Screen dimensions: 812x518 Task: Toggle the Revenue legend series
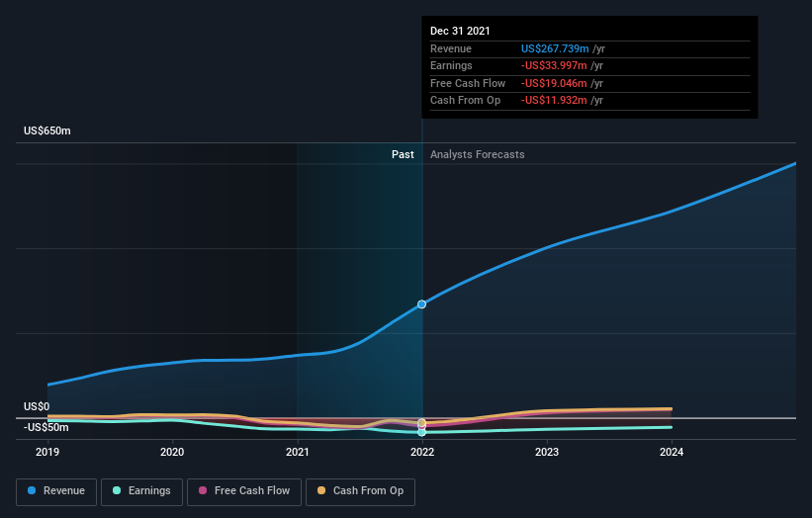(56, 491)
